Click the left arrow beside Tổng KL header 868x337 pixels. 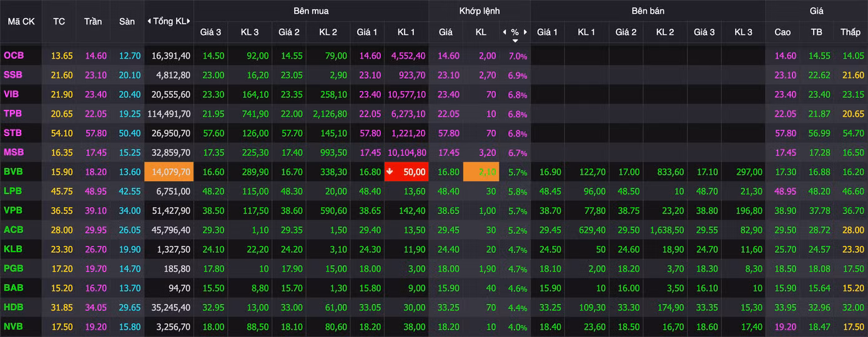149,21
